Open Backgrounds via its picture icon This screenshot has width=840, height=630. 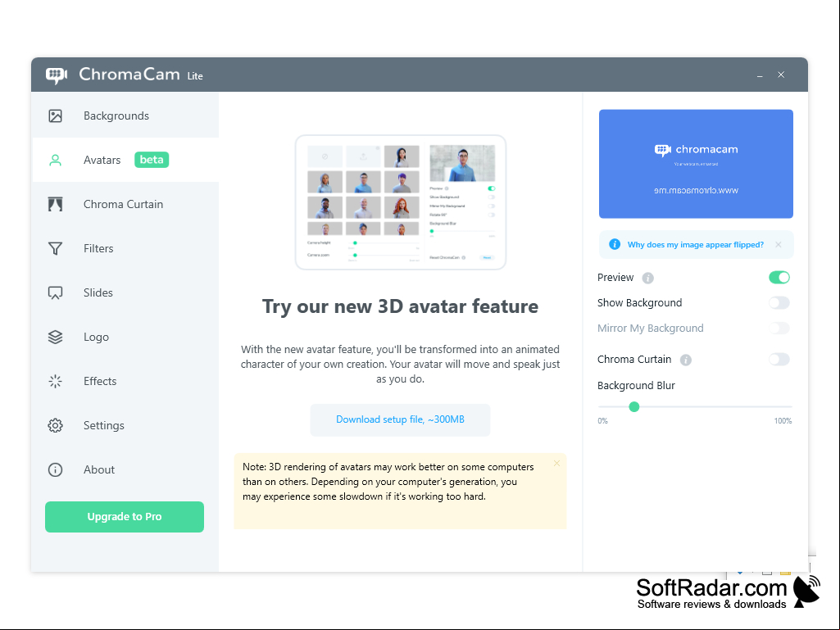[55, 116]
